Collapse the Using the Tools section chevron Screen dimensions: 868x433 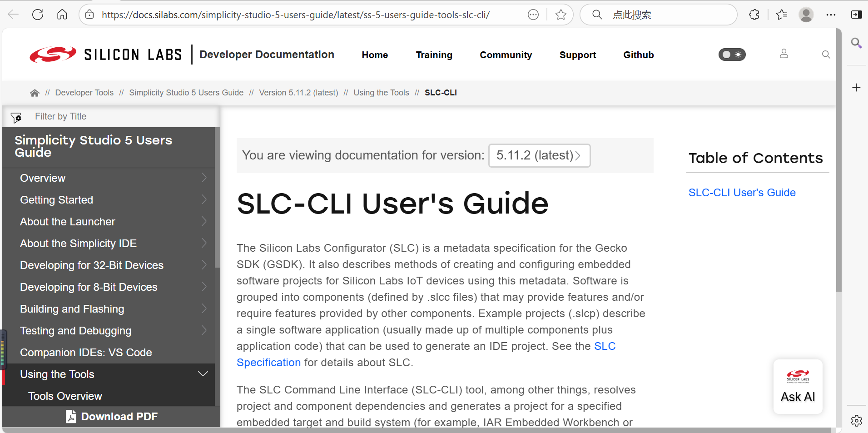tap(203, 374)
